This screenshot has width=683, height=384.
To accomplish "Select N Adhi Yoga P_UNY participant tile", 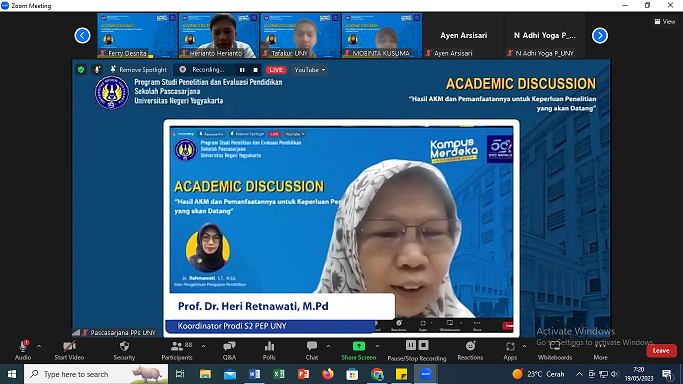I will (x=544, y=35).
